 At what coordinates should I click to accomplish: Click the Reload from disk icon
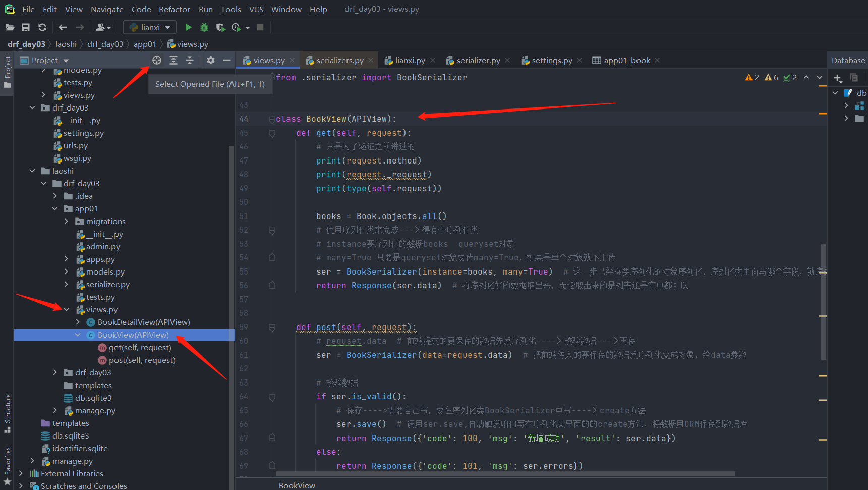(42, 27)
